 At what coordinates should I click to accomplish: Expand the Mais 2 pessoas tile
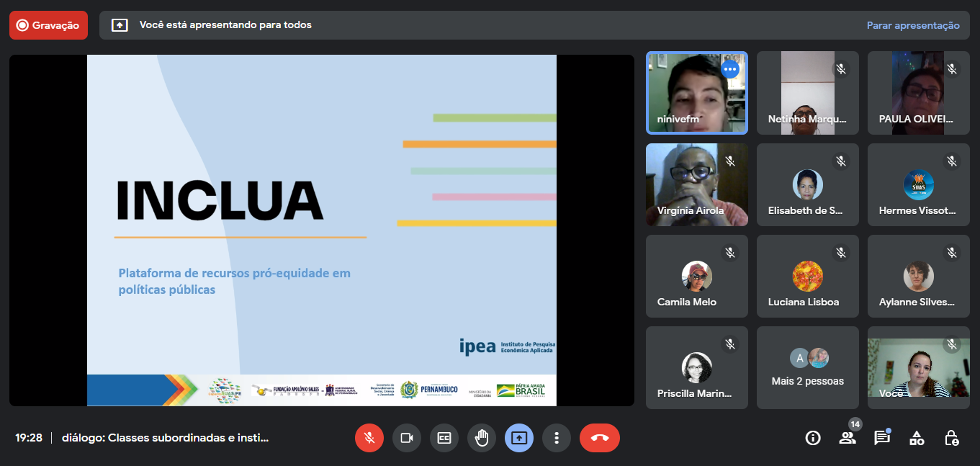807,368
